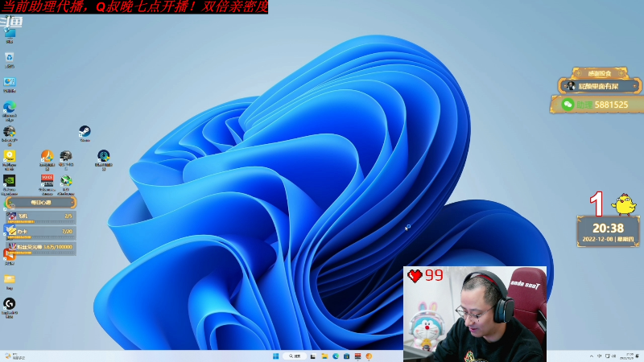The height and width of the screenshot is (362, 644).
Task: Click the yellow chick mascot
Action: point(623,204)
